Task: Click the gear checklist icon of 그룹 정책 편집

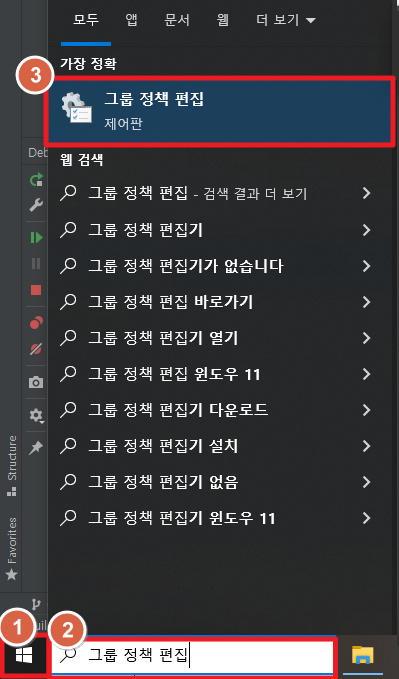Action: pos(77,109)
